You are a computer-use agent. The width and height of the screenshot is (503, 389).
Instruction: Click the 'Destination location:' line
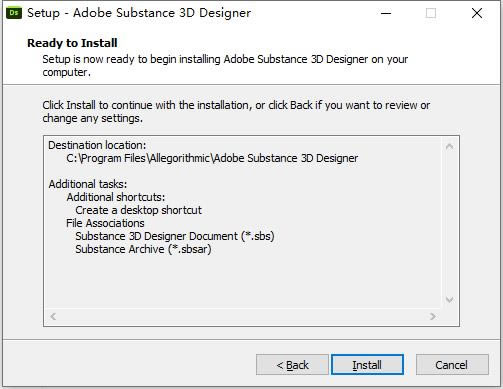(97, 145)
